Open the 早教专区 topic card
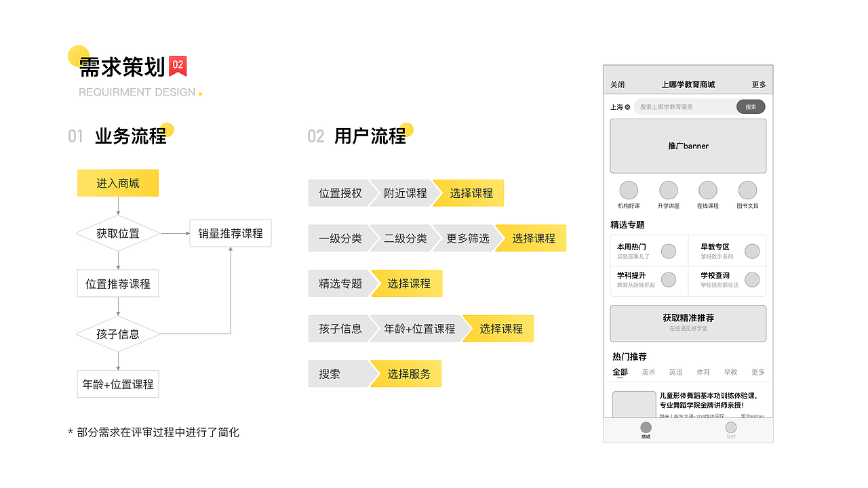 728,251
